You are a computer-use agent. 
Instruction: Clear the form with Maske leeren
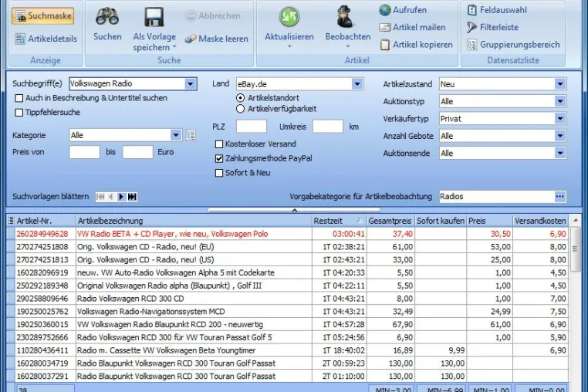(x=216, y=39)
